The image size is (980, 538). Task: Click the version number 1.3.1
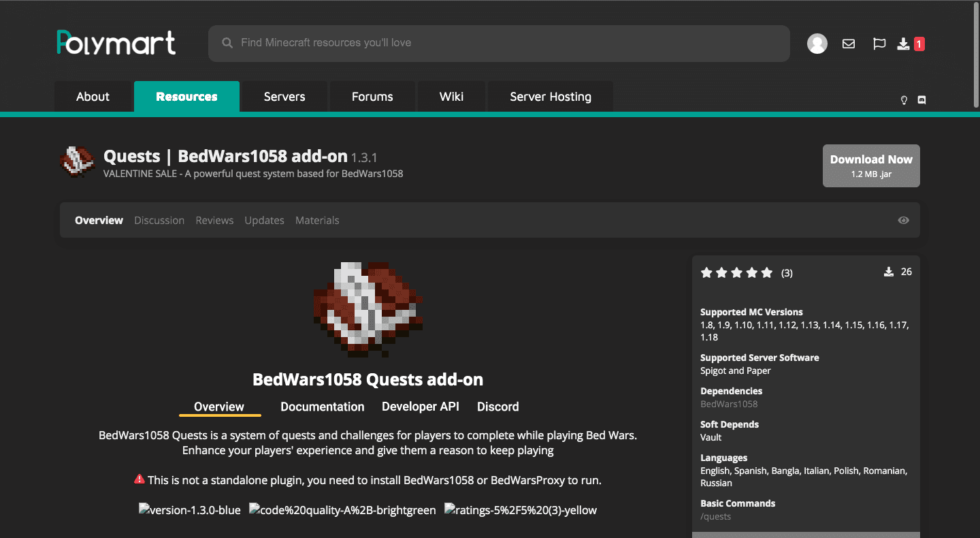coord(364,158)
